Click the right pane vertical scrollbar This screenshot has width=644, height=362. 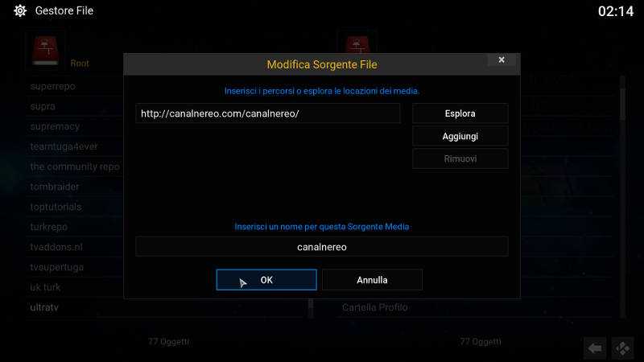pos(622,197)
